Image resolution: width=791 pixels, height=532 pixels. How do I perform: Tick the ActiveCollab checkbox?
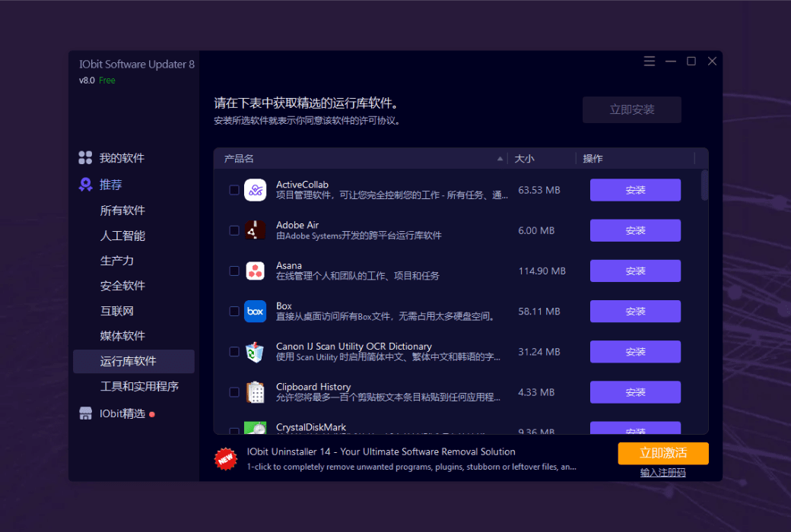[x=234, y=190]
